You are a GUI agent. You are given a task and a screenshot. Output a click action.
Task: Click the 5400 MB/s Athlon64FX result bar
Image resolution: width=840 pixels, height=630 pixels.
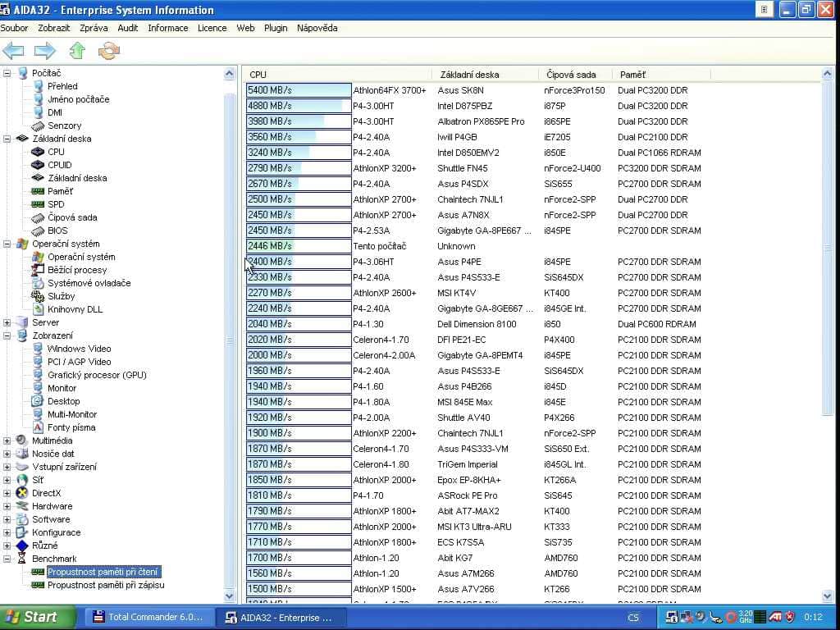(x=299, y=90)
